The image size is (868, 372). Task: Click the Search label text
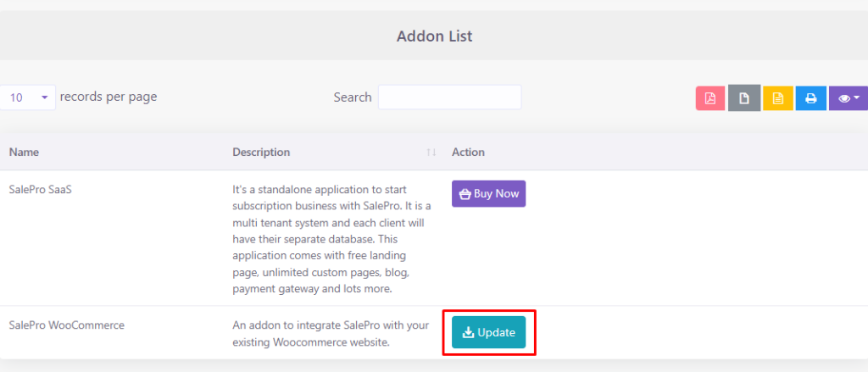[353, 97]
